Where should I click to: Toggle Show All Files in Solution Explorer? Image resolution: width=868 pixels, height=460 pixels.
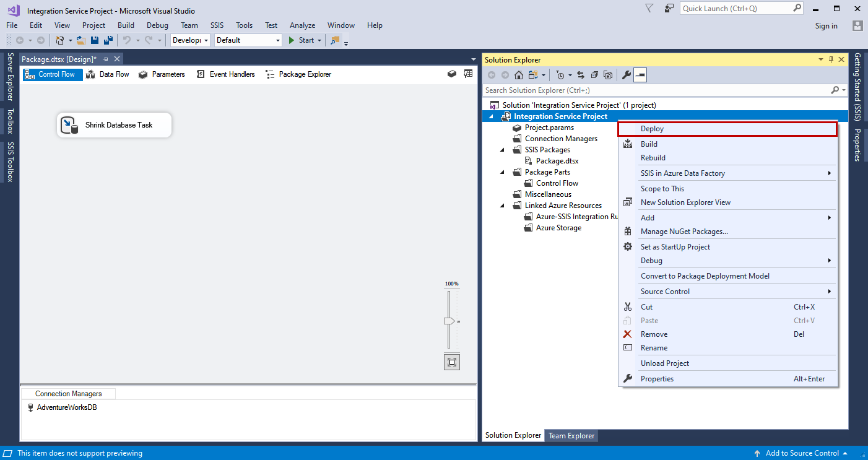pos(608,75)
